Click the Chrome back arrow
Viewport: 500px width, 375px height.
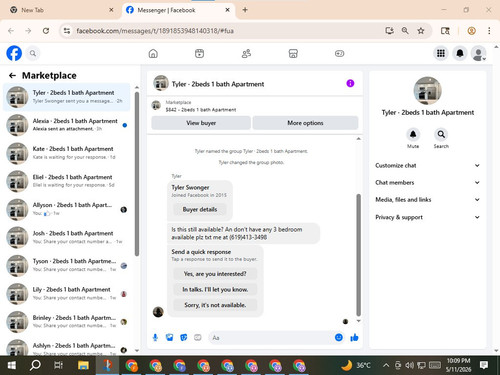11,31
